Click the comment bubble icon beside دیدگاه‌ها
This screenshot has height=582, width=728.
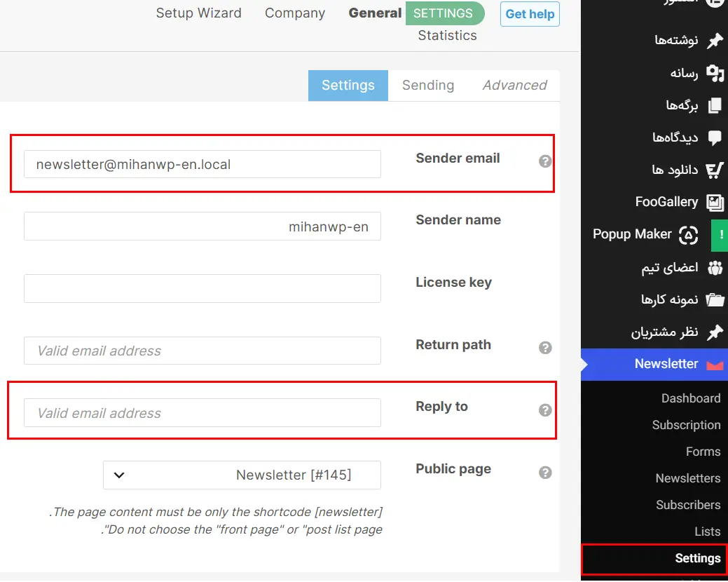(715, 138)
